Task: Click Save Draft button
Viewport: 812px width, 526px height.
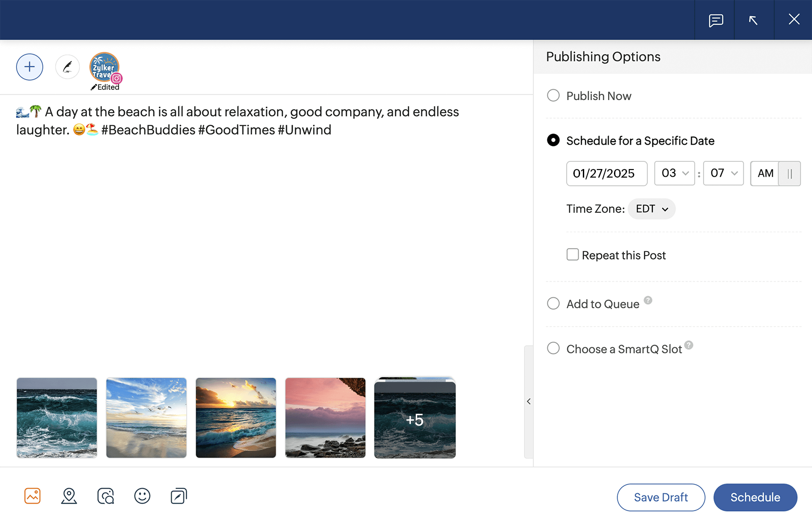Action: point(661,497)
